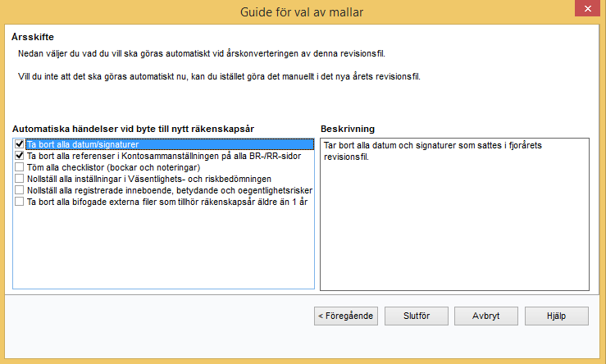Select the 'Ta bort alla datum/signaturer' row text
606x364 pixels.
pyautogui.click(x=83, y=144)
